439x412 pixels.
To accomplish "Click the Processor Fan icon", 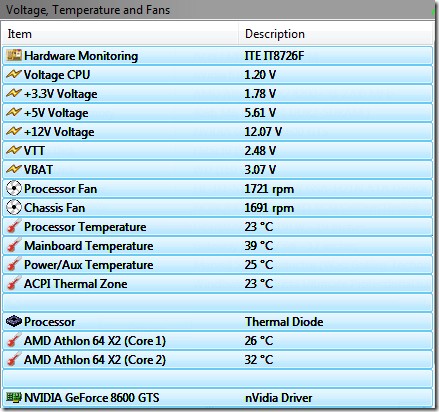I will tap(14, 189).
